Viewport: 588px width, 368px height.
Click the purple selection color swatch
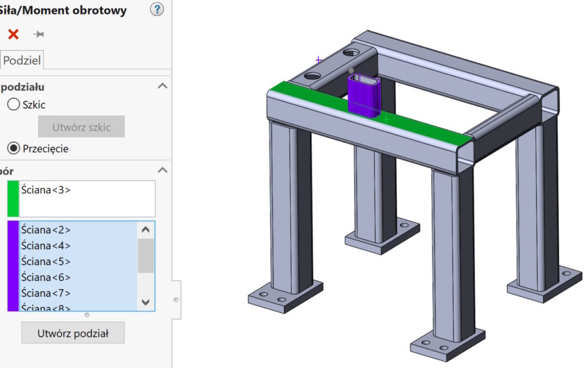pyautogui.click(x=13, y=266)
